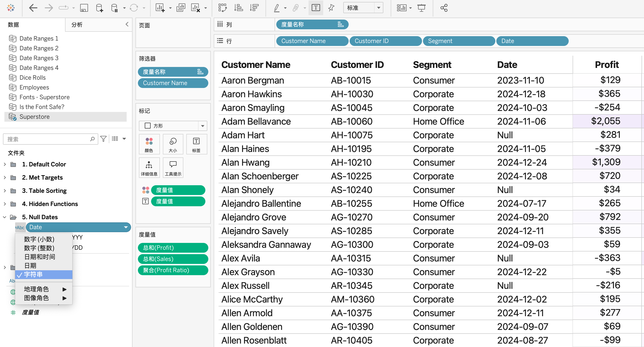644x347 pixels.
Task: Open the 颜色 color marks card
Action: (149, 144)
